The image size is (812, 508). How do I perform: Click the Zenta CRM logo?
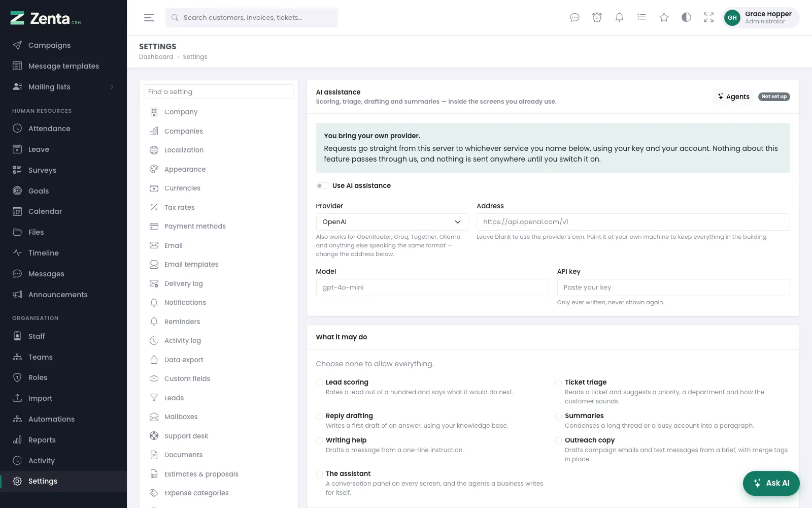(46, 19)
